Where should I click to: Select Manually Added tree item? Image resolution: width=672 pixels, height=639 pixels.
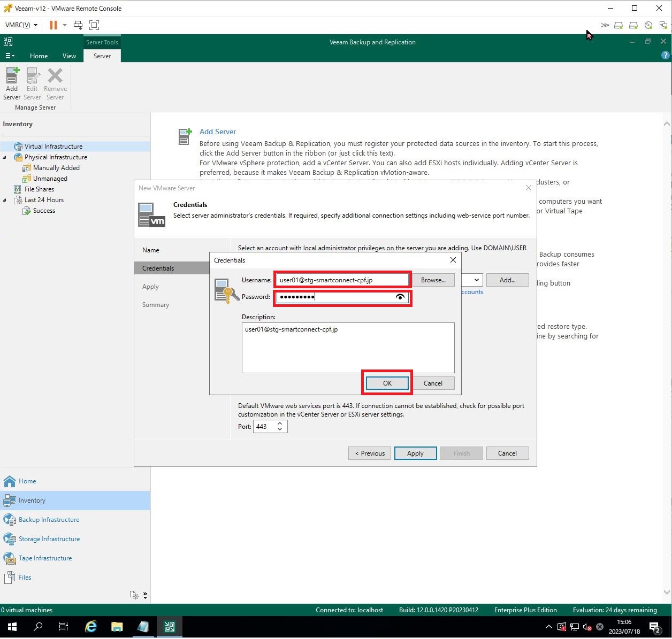click(x=56, y=168)
